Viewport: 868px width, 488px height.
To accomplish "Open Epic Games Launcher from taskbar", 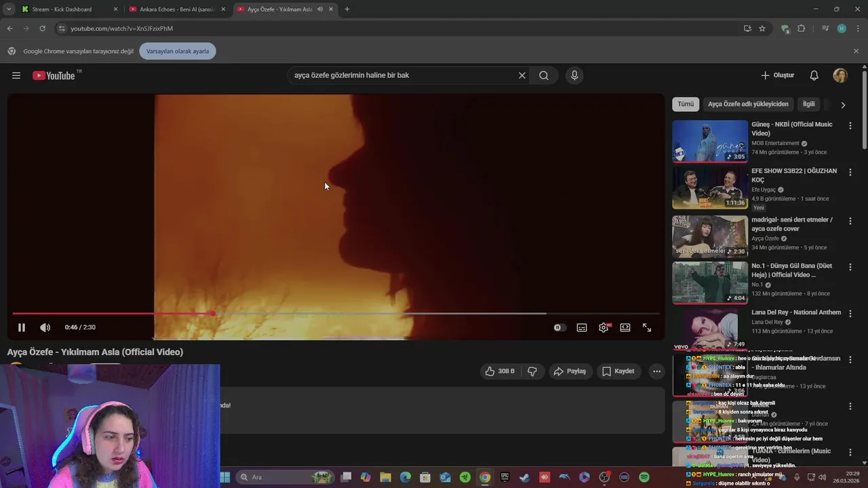I will pos(505,477).
